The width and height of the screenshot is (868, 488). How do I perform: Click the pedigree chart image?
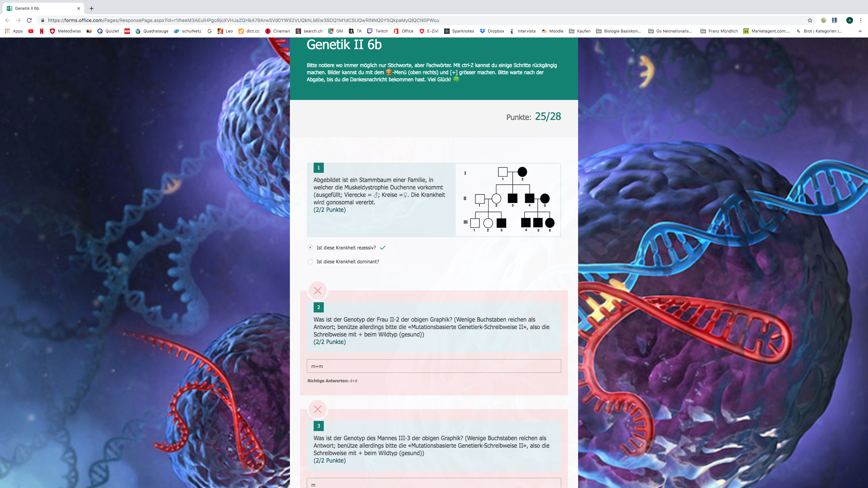(508, 200)
